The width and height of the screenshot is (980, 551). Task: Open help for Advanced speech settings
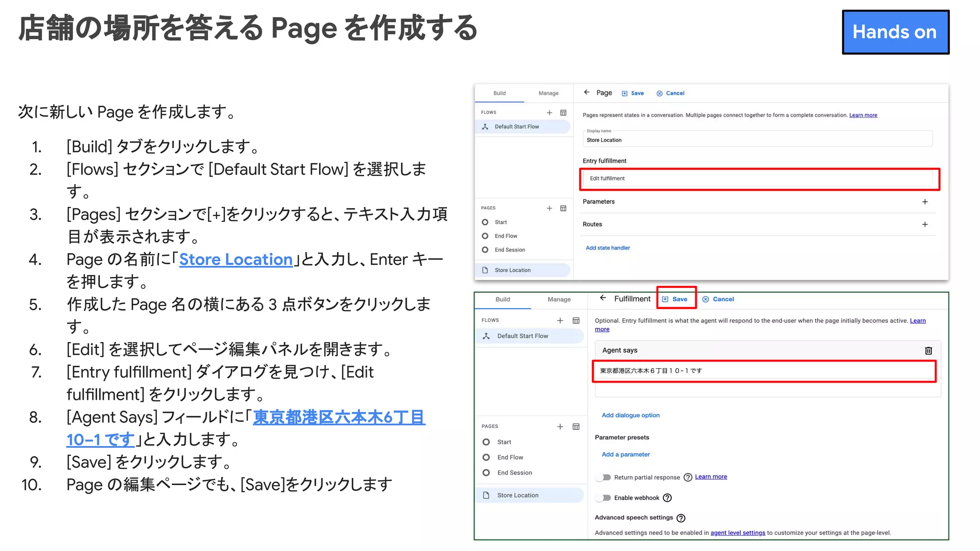pyautogui.click(x=681, y=518)
